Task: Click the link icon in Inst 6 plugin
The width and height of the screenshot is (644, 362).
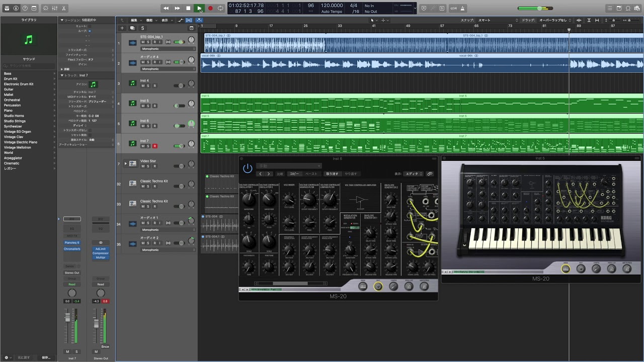Action: 430,174
